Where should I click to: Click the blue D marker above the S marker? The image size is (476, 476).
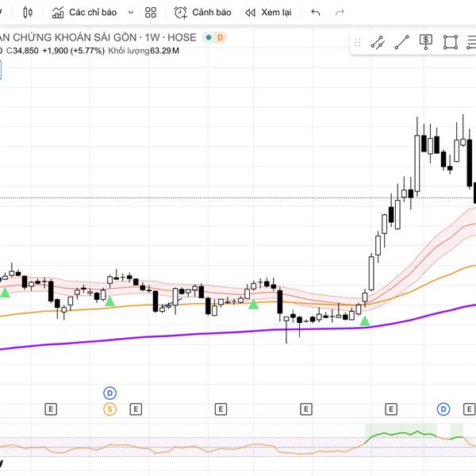tap(110, 393)
